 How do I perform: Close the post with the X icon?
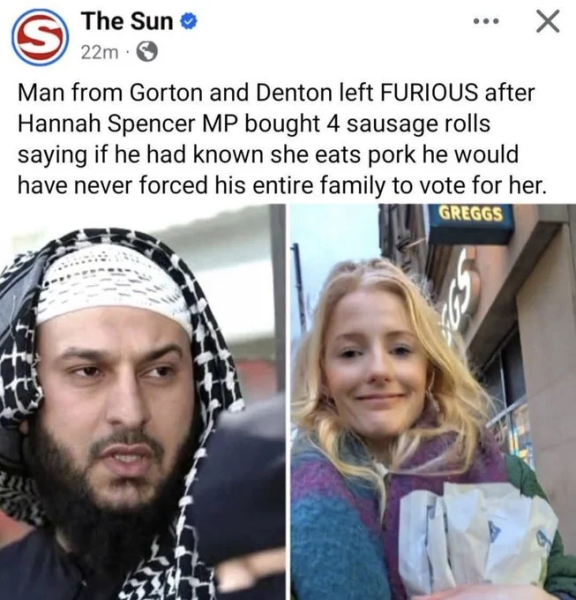click(547, 21)
